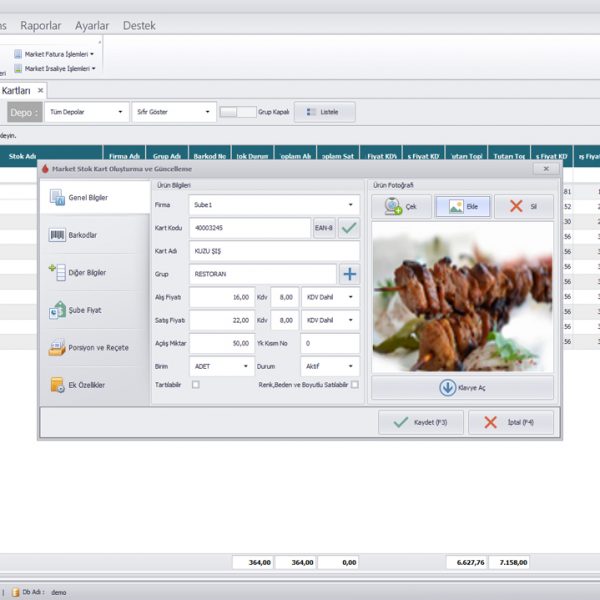Tick Renk, Beden ve Boyutlu Satılabilir checkbox
600x600 pixels.
[355, 384]
